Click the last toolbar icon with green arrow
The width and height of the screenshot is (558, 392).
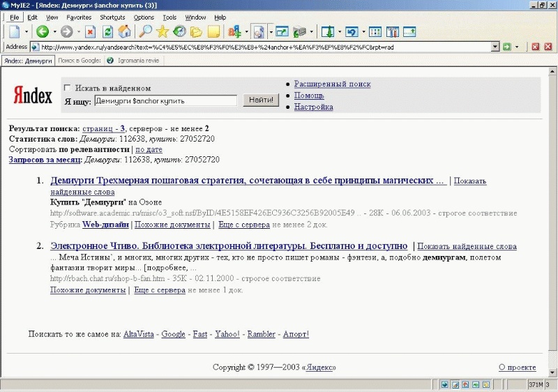tap(409, 32)
